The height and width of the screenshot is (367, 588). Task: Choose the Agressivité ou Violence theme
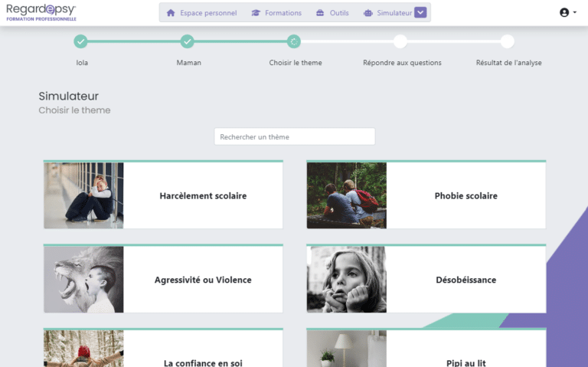click(x=163, y=279)
